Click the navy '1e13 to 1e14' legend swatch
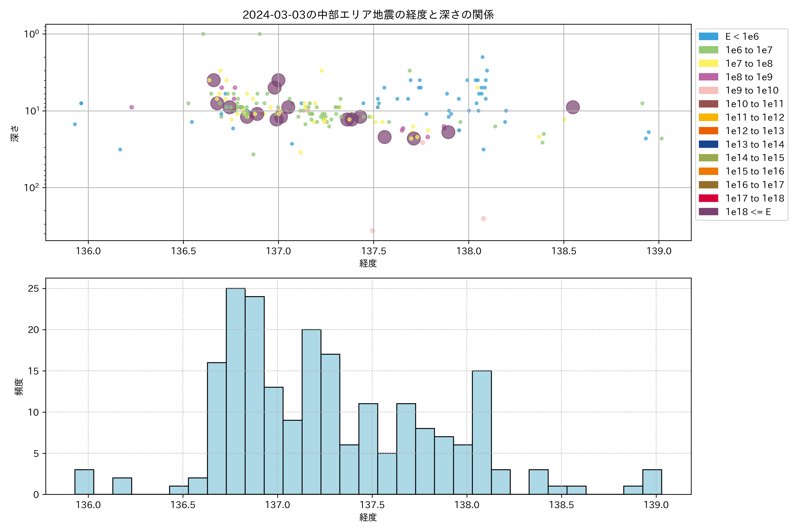 tap(708, 144)
